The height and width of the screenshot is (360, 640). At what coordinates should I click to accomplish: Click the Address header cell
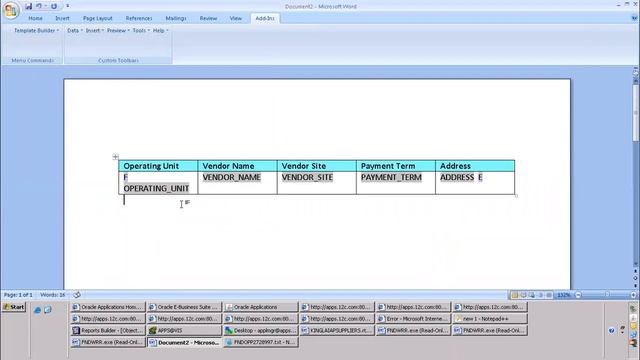475,166
